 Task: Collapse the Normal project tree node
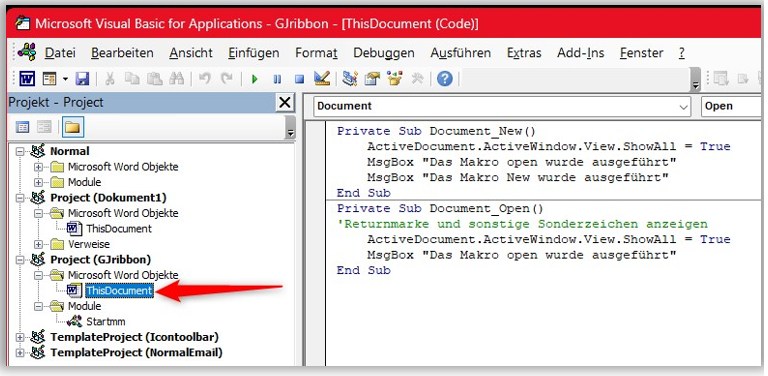[20, 151]
